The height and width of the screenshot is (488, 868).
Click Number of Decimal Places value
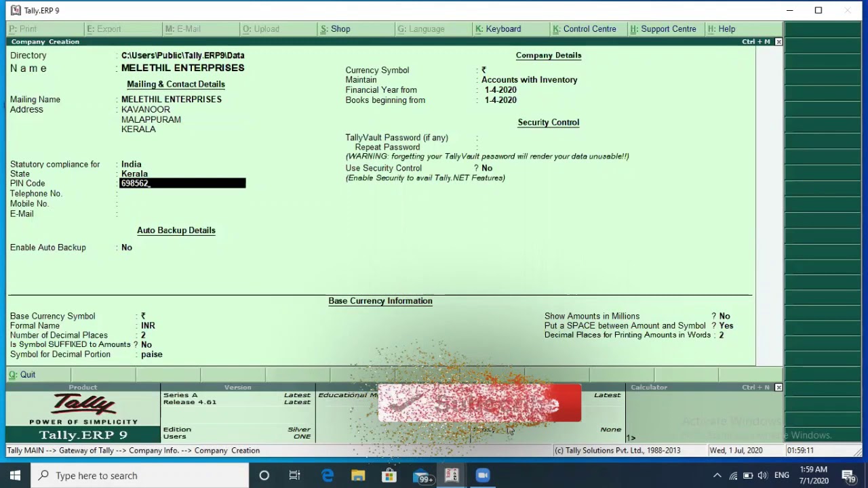[x=143, y=335]
